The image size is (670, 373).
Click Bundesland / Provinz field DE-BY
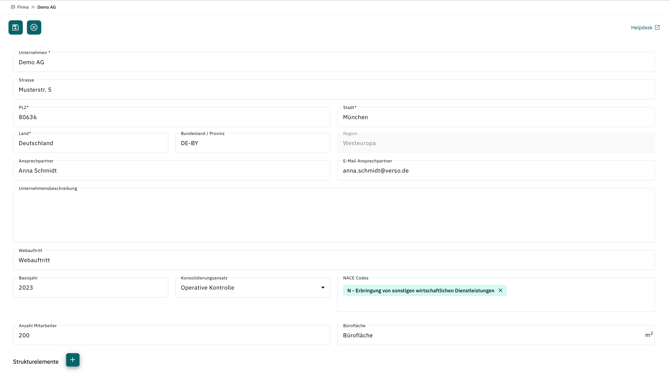pyautogui.click(x=253, y=143)
